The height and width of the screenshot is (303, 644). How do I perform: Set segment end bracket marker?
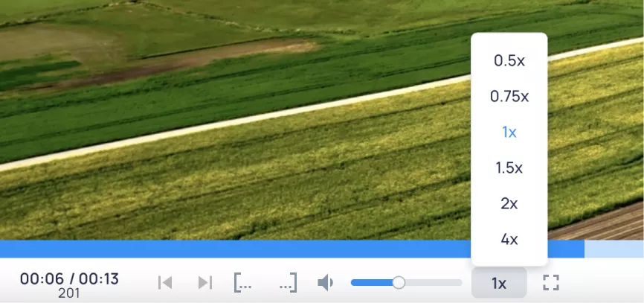(x=288, y=282)
